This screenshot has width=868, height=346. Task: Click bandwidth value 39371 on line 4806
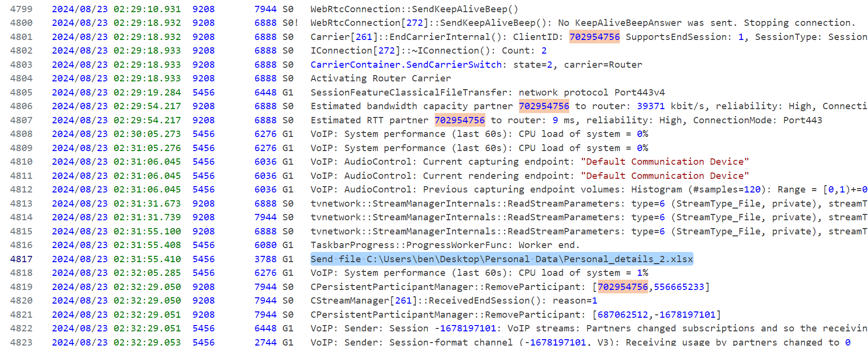[x=651, y=106]
